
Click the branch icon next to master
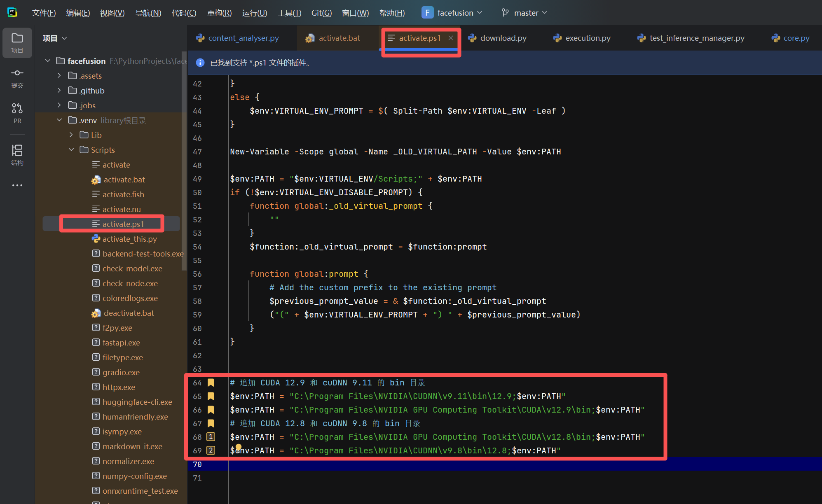click(505, 13)
